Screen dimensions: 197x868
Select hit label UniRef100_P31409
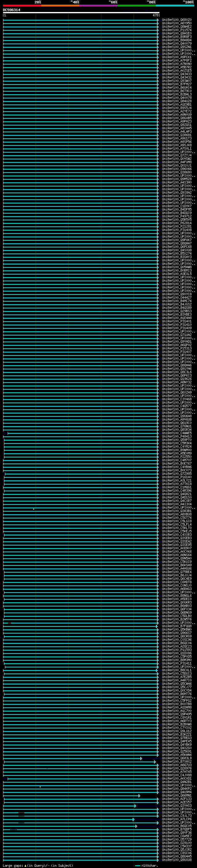click(176, 328)
